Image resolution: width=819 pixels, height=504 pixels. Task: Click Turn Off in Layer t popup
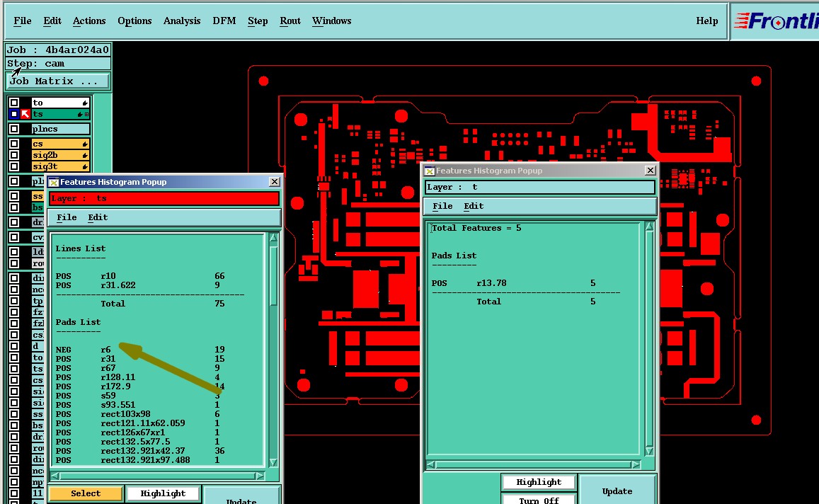pos(539,500)
